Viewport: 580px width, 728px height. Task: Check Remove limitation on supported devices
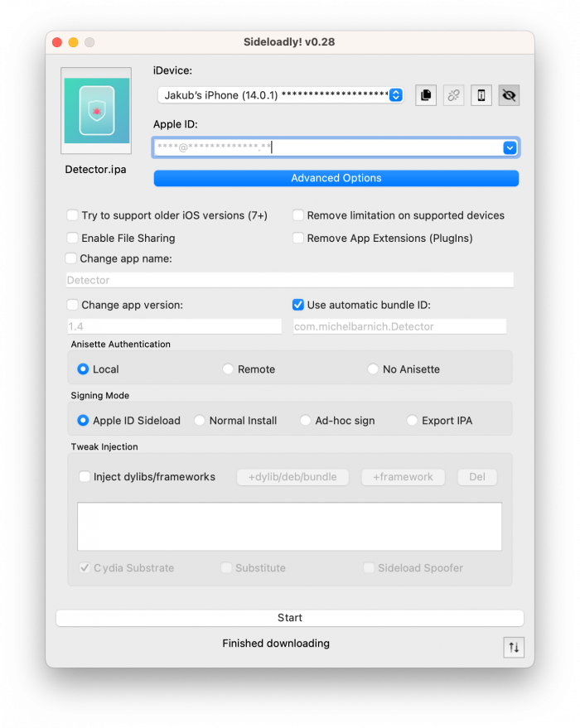tap(298, 215)
